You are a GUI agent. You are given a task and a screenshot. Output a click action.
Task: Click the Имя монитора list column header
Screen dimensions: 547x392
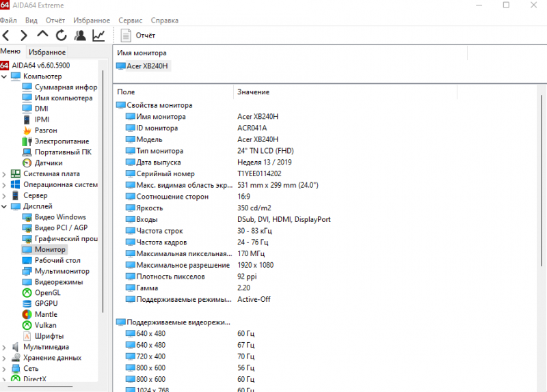290,53
